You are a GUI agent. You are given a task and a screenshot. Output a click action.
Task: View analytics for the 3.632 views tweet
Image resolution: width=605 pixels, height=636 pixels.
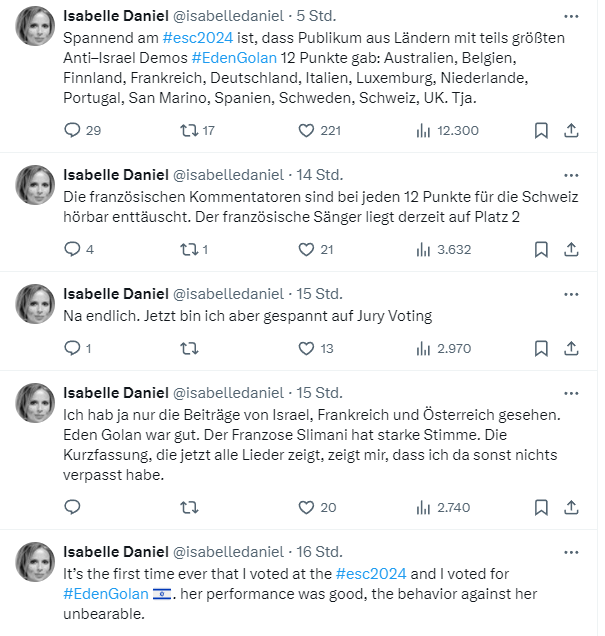coord(444,249)
